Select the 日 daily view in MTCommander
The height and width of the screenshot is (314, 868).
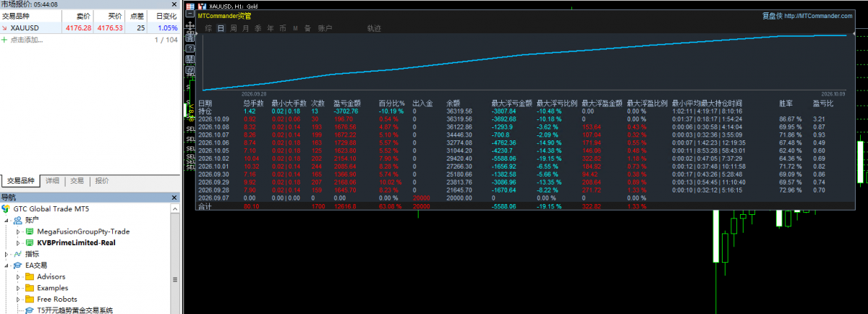(221, 28)
